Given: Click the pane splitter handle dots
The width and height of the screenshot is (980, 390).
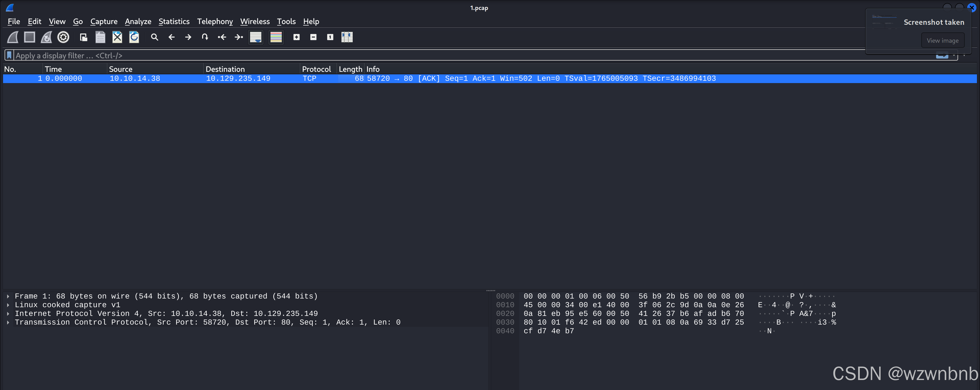Looking at the screenshot, I should [490, 291].
